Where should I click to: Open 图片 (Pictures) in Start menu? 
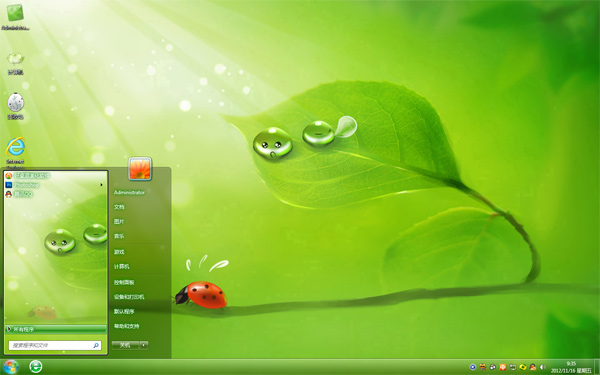pos(119,222)
